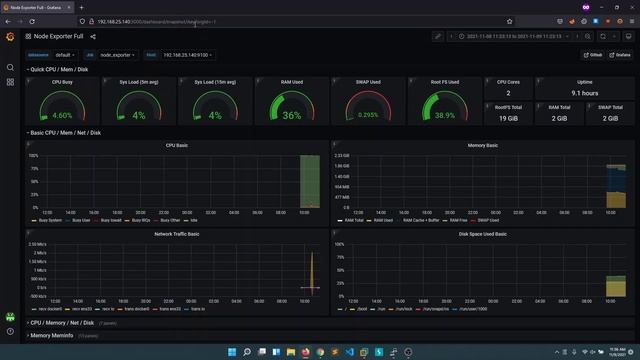Open the Memory Basic panel title menu
Viewport: 640px width, 360px height.
(x=482, y=145)
